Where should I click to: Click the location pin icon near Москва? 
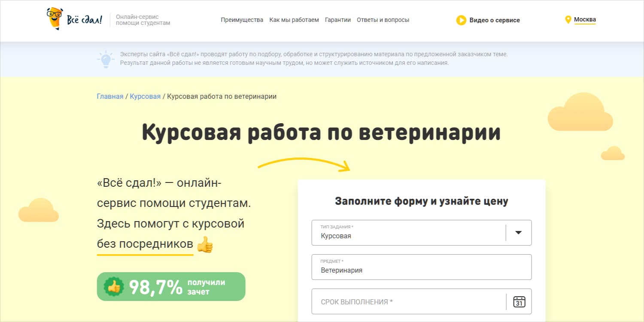point(568,20)
